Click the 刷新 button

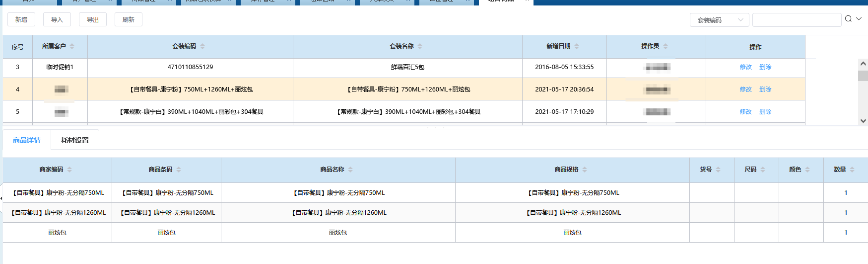click(129, 19)
